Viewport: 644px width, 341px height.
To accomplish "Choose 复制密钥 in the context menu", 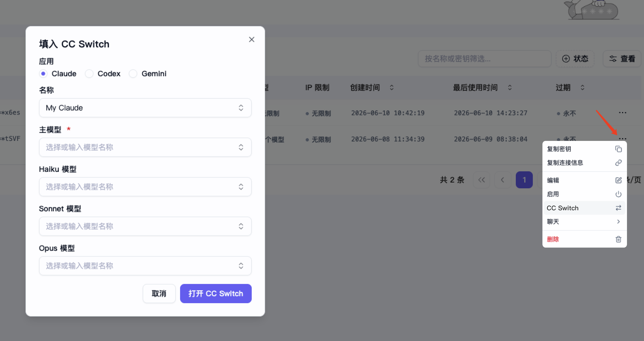I will tap(584, 149).
